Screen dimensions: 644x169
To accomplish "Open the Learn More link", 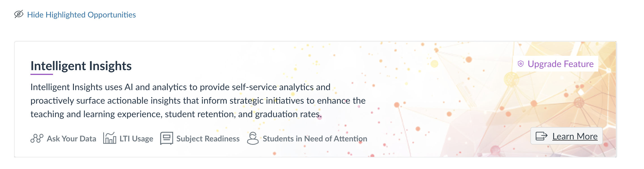I will 575,136.
